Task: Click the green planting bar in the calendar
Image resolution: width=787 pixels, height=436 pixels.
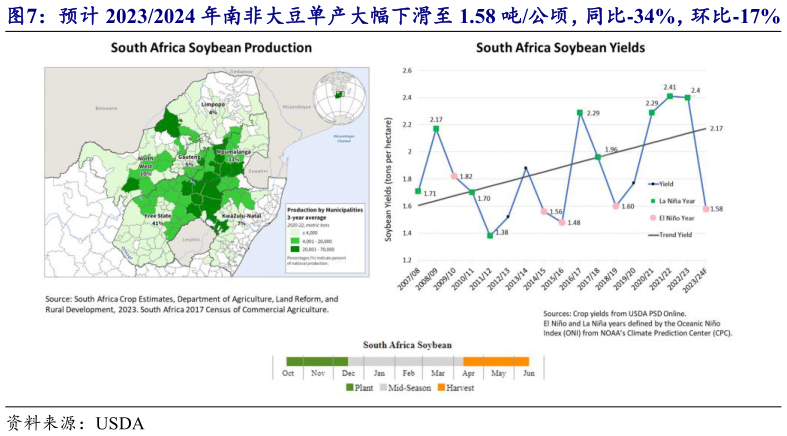Action: 317,361
